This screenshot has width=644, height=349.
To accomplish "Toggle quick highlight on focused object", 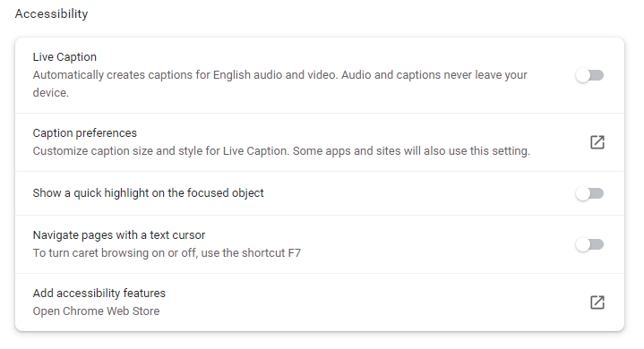I will [x=589, y=193].
